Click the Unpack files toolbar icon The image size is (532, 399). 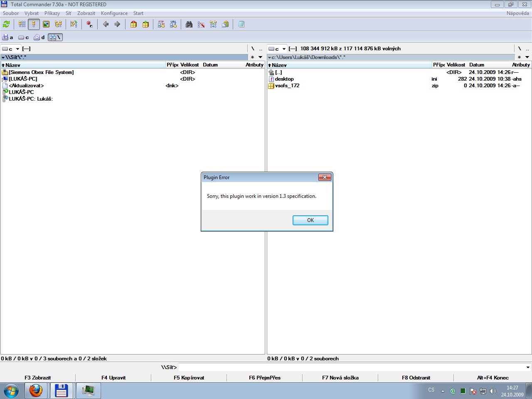[x=145, y=24]
